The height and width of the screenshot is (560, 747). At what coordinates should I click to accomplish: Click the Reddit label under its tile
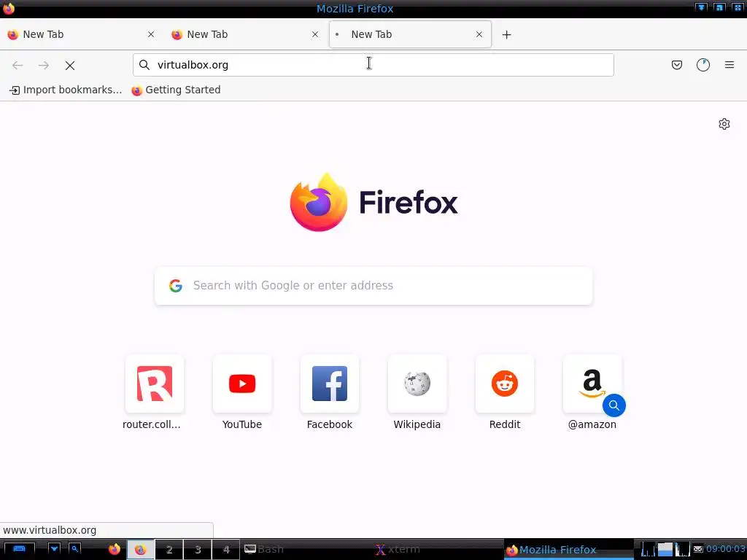click(x=505, y=424)
